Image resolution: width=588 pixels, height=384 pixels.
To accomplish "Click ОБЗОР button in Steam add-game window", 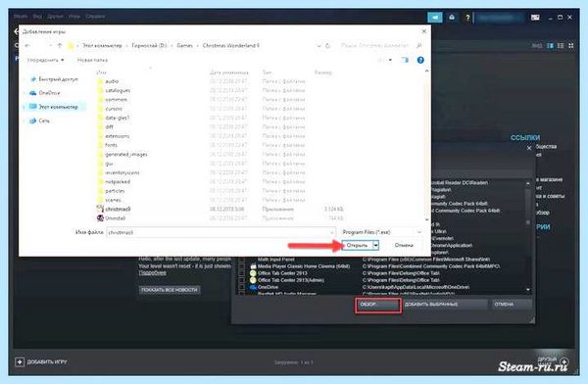I will tap(378, 305).
